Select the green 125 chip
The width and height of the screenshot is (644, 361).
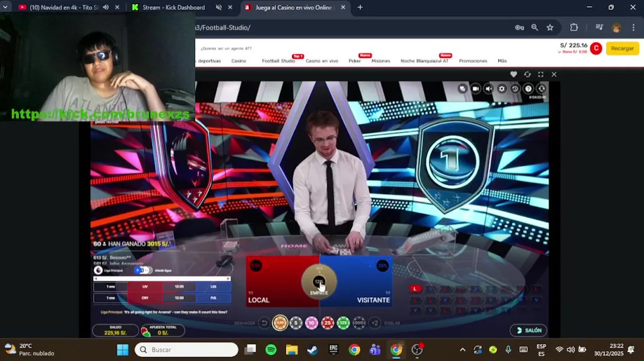(343, 323)
